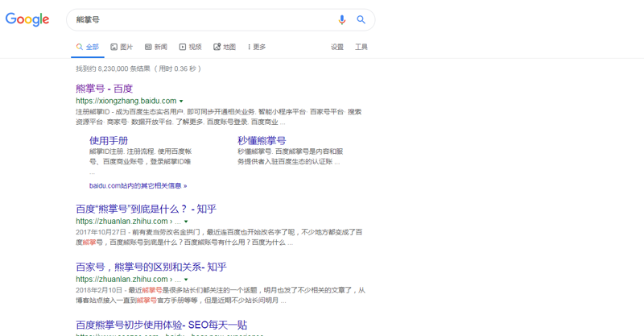This screenshot has width=644, height=336.
Task: Open the 使用手册 sitelink
Action: point(109,141)
